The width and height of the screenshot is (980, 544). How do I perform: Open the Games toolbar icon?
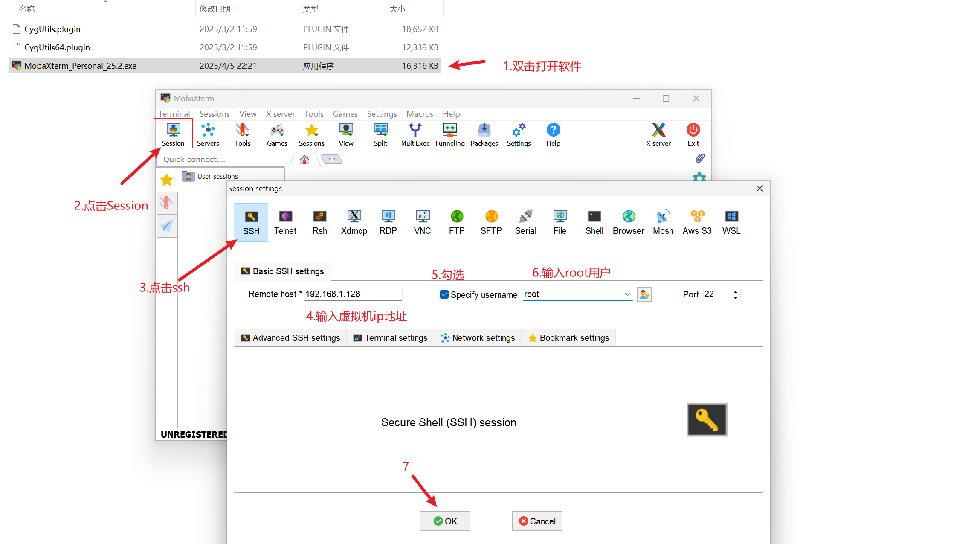point(277,134)
